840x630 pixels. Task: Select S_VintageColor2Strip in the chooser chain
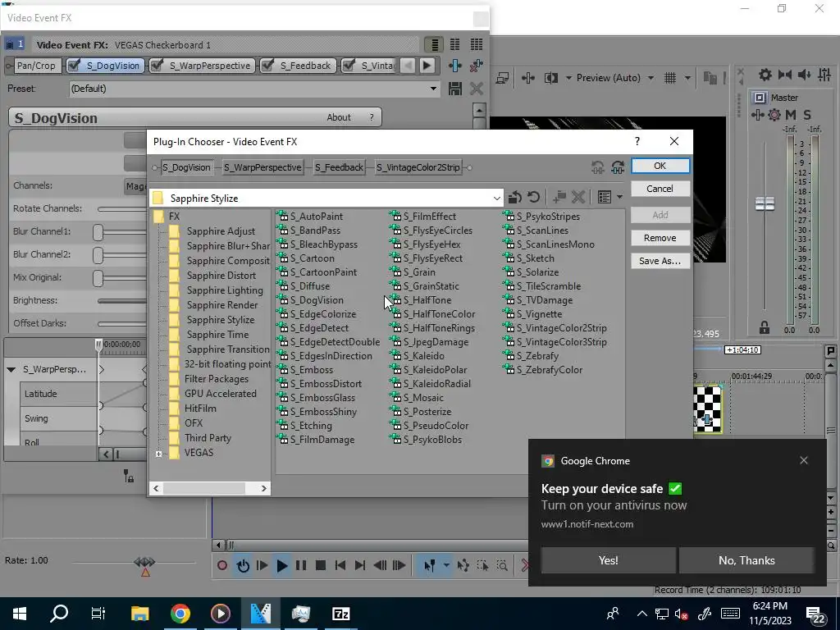click(x=418, y=167)
